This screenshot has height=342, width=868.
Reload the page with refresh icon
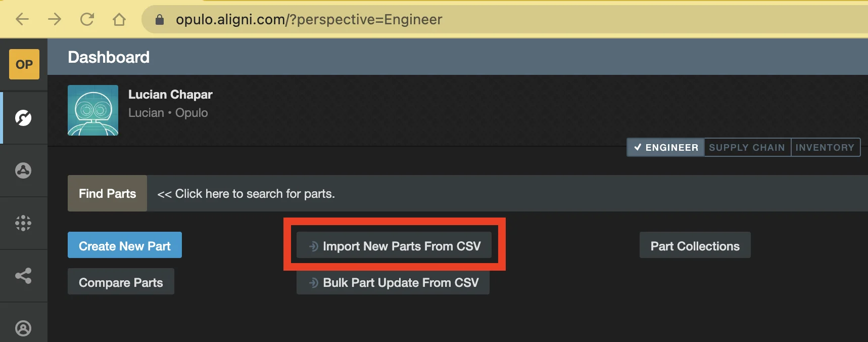87,19
